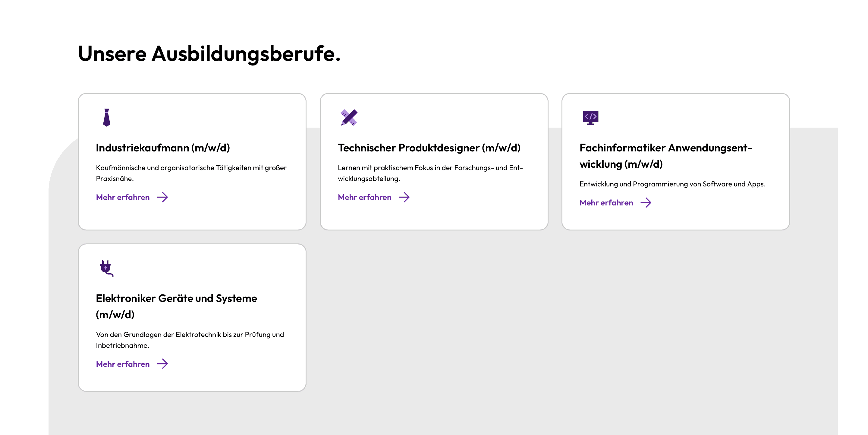The image size is (868, 435).
Task: Select the Elektroniker Geräte und Systeme card
Action: 192,317
